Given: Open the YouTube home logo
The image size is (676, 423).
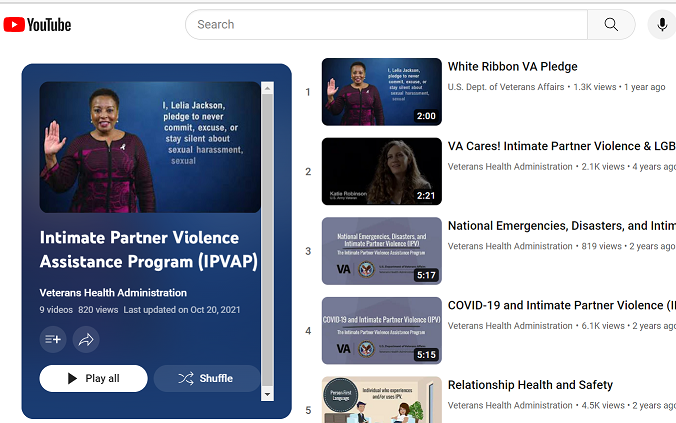Looking at the screenshot, I should [37, 25].
